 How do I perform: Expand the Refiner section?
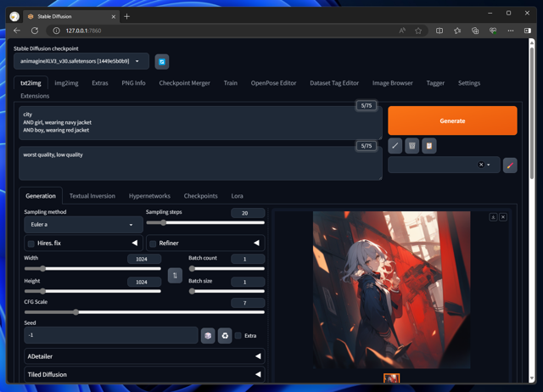(256, 244)
